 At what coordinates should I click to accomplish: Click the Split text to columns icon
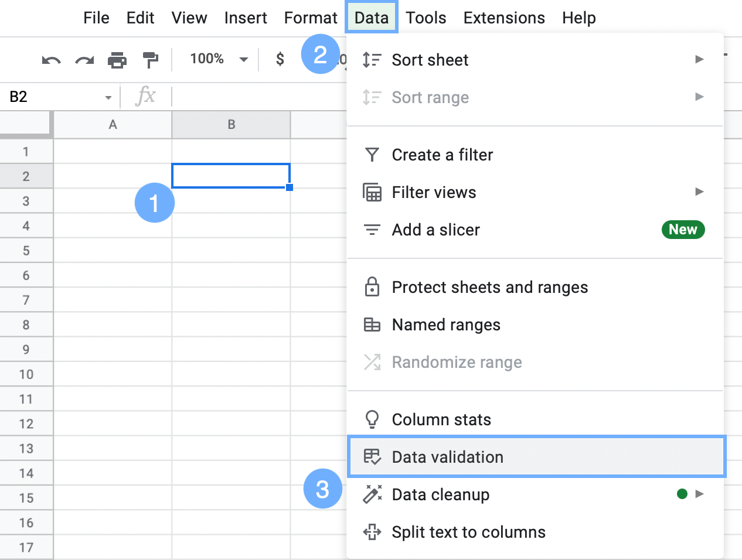[x=372, y=532]
